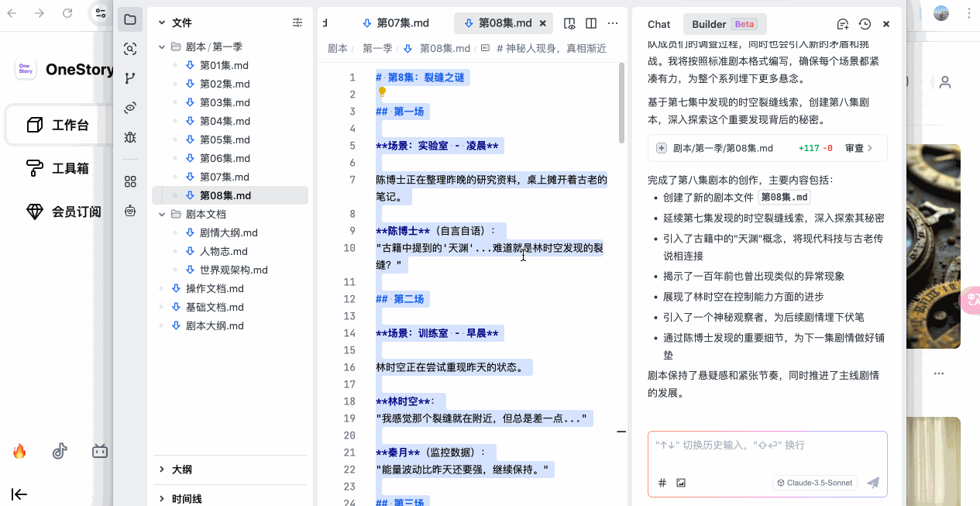This screenshot has height=506, width=980.
Task: Split the editor with the split icon
Action: tap(591, 24)
